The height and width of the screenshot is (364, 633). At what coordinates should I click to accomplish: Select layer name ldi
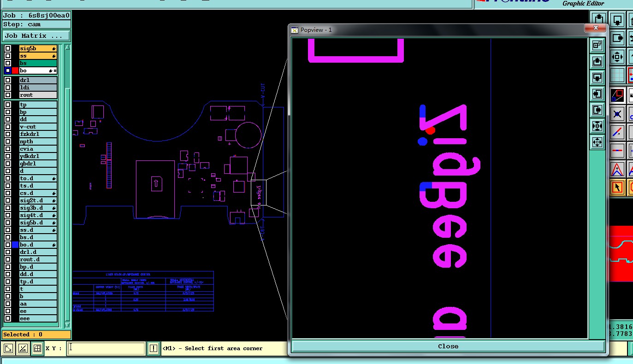38,88
